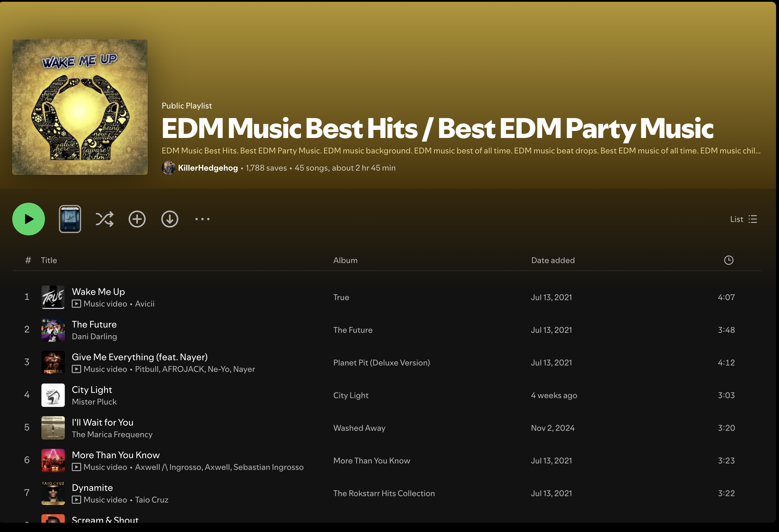Open the Avicii artist link
This screenshot has height=532, width=779.
tap(144, 304)
